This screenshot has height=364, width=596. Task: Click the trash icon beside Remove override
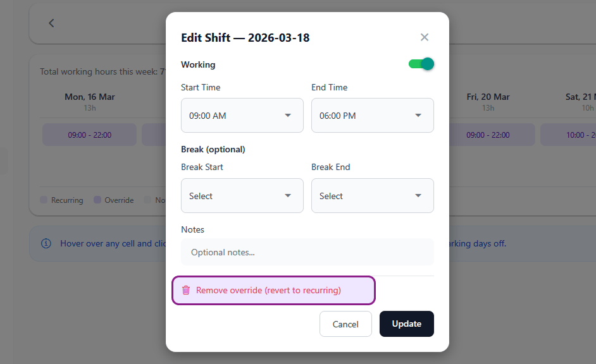tap(186, 291)
